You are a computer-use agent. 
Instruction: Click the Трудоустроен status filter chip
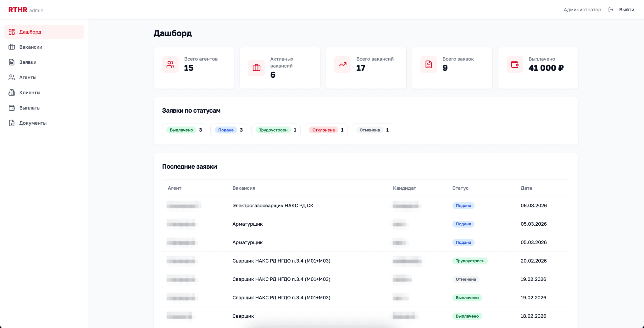(275, 130)
